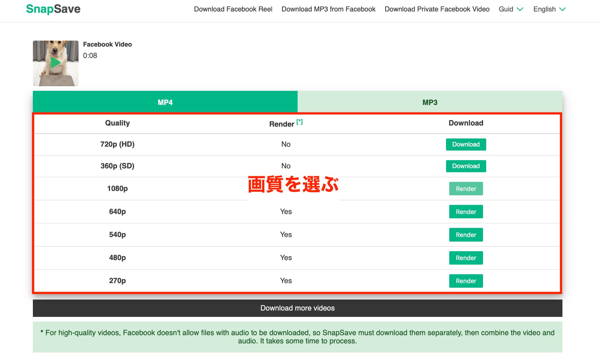The image size is (601, 364).
Task: Select the 640p quality label
Action: (117, 212)
